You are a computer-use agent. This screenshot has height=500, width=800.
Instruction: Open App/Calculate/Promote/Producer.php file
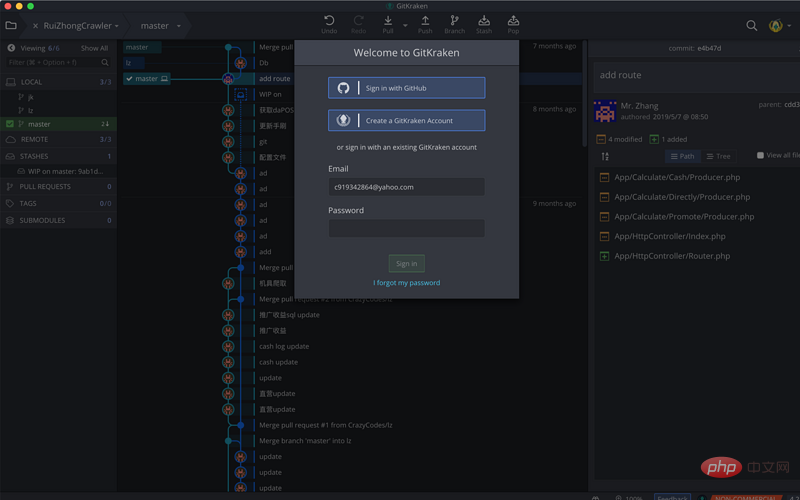click(x=684, y=217)
